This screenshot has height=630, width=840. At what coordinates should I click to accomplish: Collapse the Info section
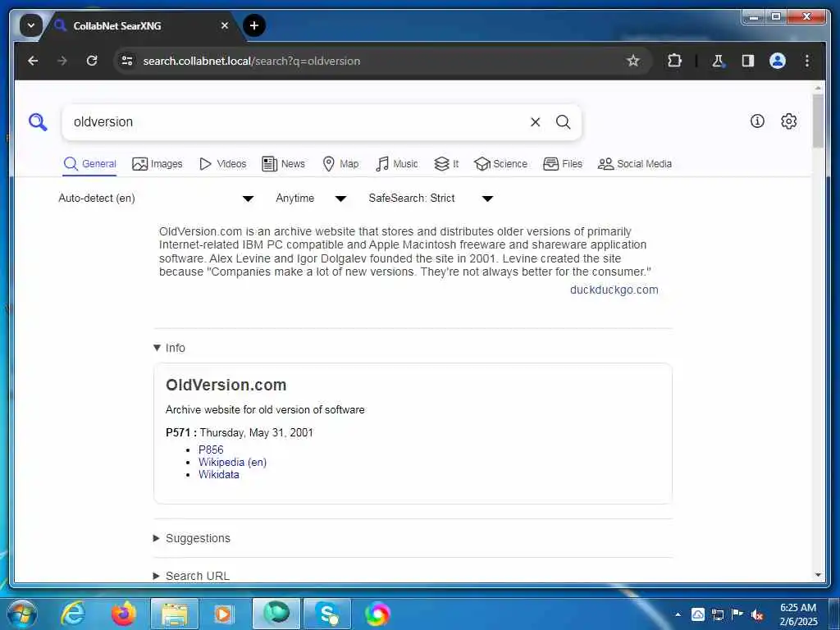pos(169,348)
